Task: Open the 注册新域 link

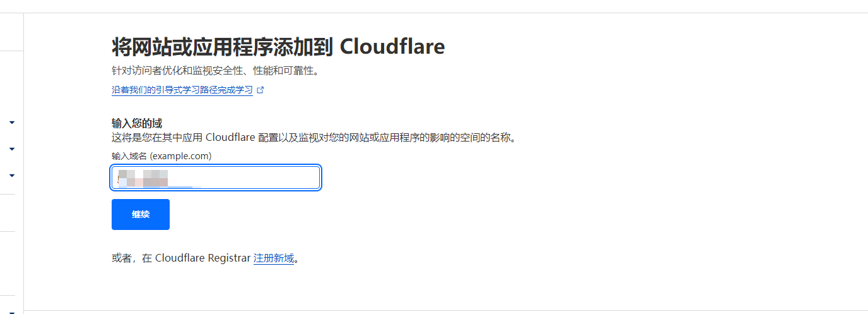Action: (x=274, y=258)
